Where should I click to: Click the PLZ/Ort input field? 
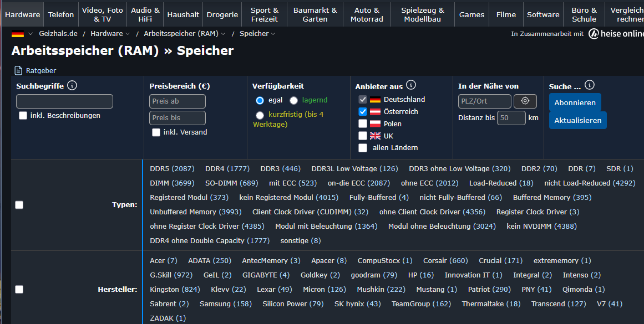(x=485, y=101)
